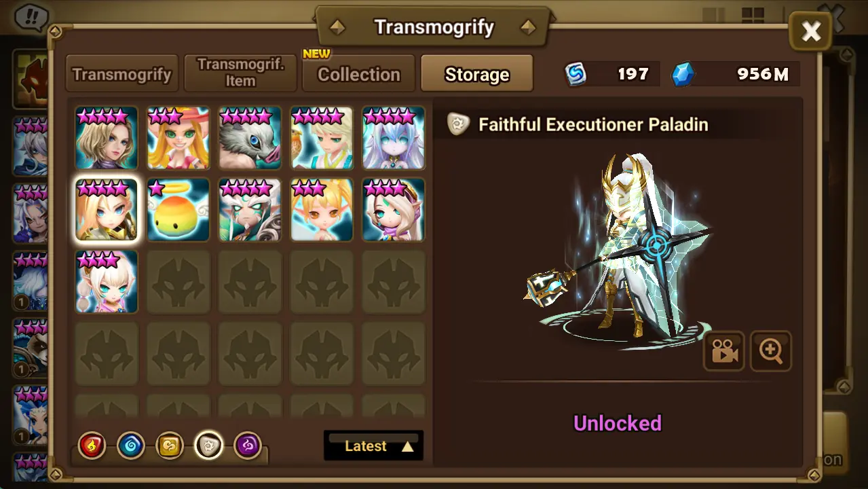Screen dimensions: 868x489
Task: Click the shapeshifting stone currency icon
Action: coord(576,74)
